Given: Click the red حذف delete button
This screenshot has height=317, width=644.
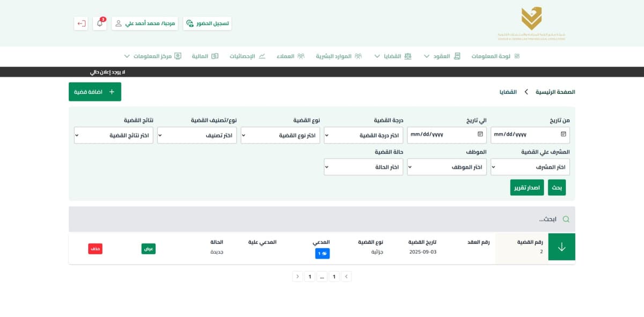Looking at the screenshot, I should point(95,249).
